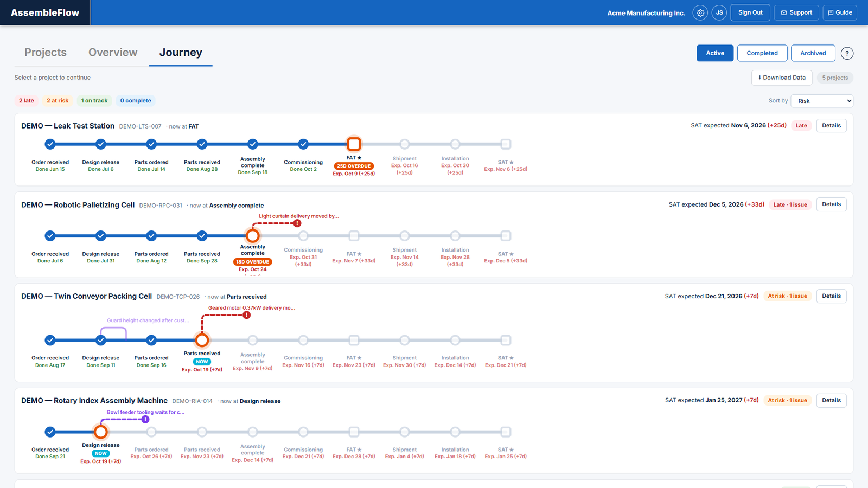
Task: Select Leak Test Station Installation node
Action: [x=455, y=144]
